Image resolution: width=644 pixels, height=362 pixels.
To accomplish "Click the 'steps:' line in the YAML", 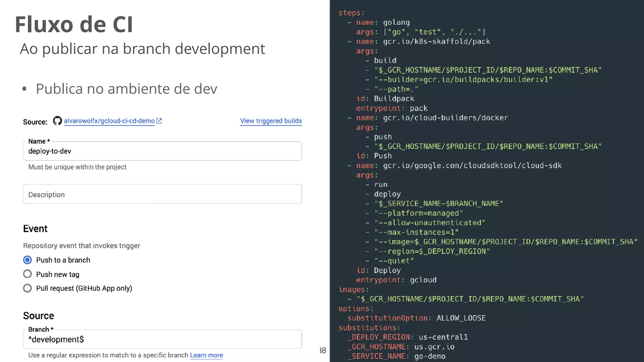I will pos(351,13).
